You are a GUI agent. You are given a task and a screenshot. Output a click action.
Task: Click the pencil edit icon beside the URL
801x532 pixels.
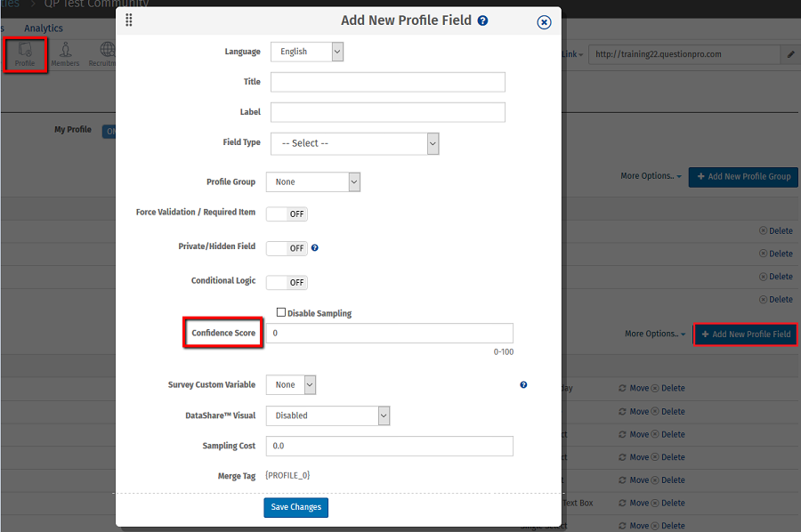tap(789, 54)
